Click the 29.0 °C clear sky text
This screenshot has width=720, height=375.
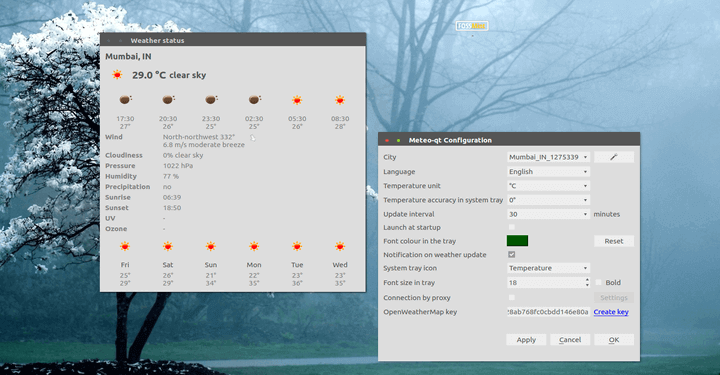pyautogui.click(x=169, y=75)
